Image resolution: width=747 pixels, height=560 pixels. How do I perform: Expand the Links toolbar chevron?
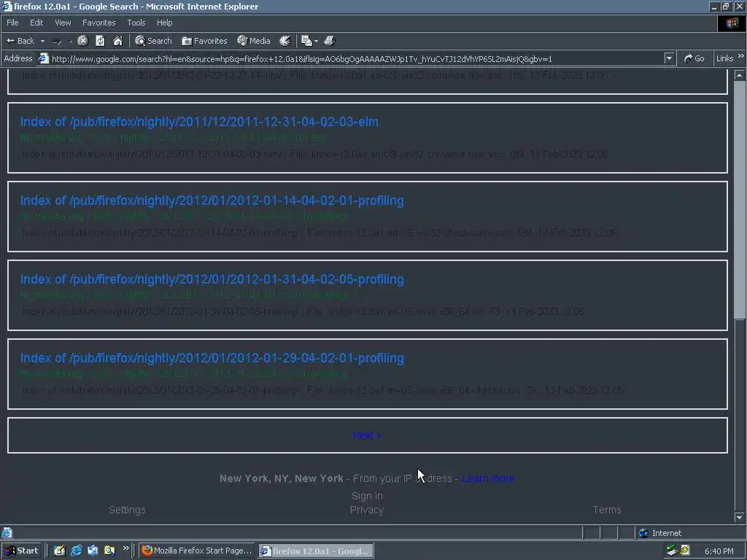(741, 57)
